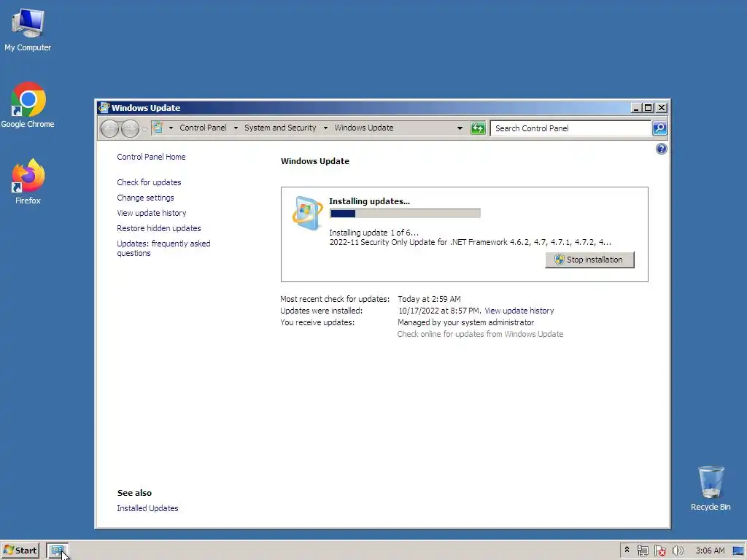The width and height of the screenshot is (747, 560).
Task: Open the Recycle Bin icon
Action: [711, 489]
